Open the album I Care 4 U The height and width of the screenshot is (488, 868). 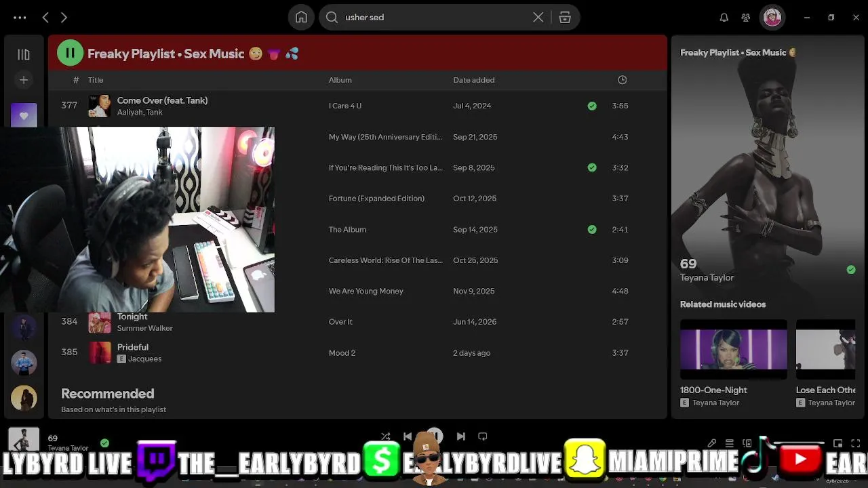tap(344, 106)
